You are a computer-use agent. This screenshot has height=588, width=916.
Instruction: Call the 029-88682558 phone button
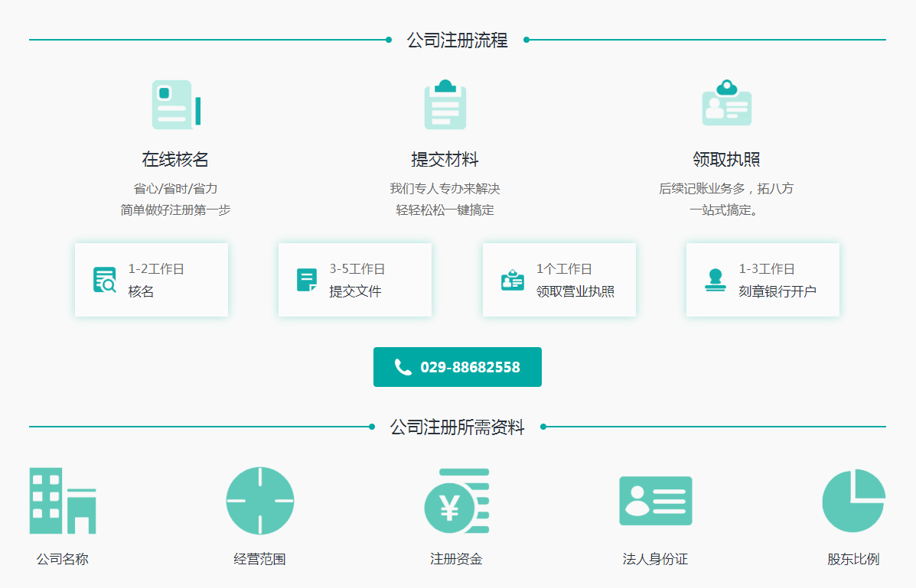pyautogui.click(x=458, y=367)
